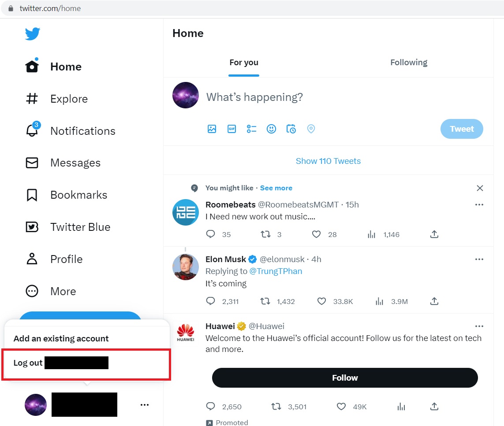Follow the Huawei account

click(x=344, y=378)
